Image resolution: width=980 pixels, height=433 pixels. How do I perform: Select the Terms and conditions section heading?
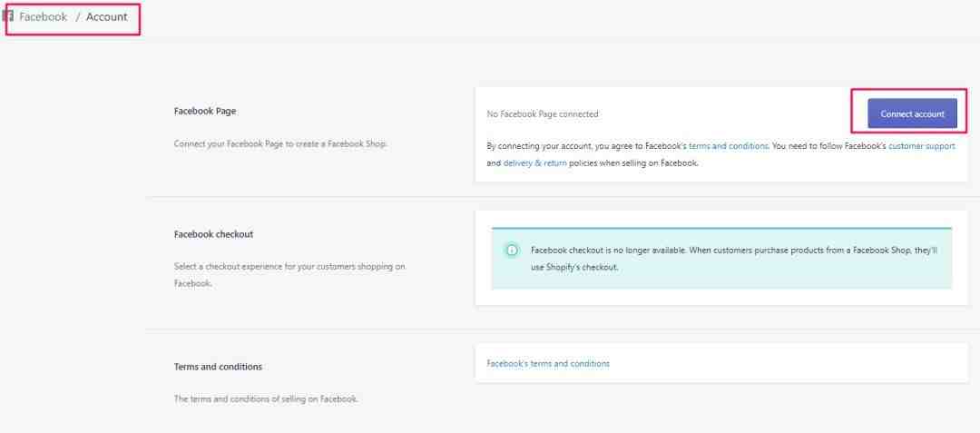tap(218, 367)
